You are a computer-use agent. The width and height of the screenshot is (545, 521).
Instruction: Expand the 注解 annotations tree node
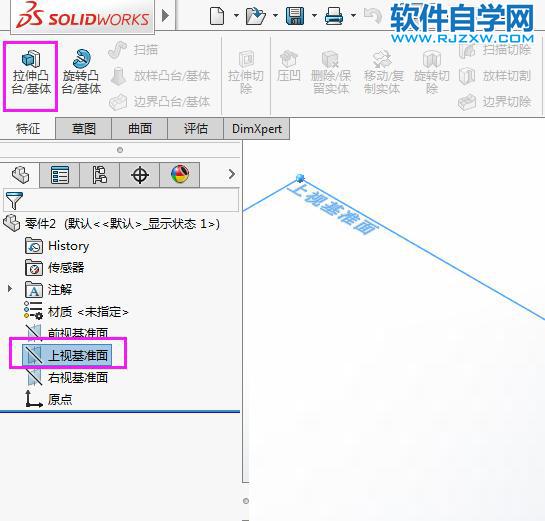click(10, 289)
